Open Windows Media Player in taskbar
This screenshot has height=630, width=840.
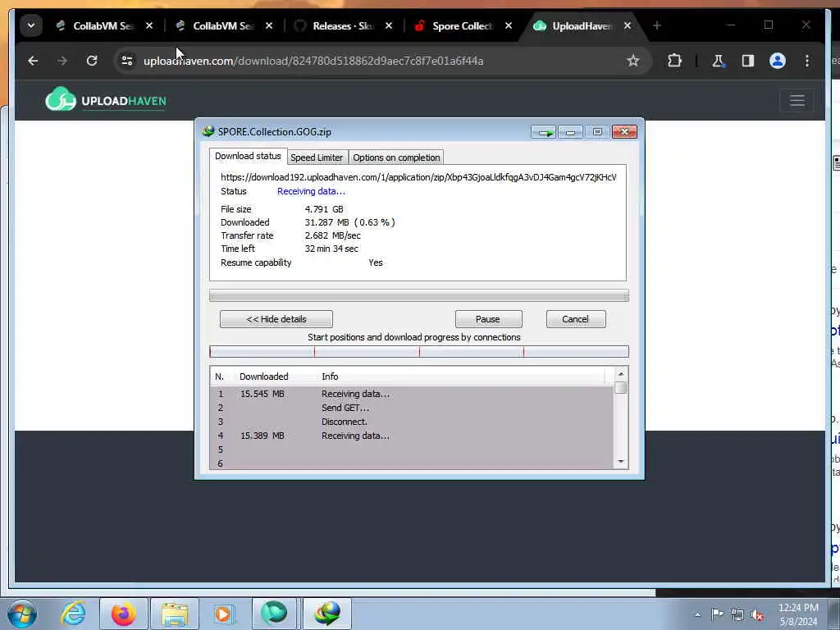pos(224,614)
